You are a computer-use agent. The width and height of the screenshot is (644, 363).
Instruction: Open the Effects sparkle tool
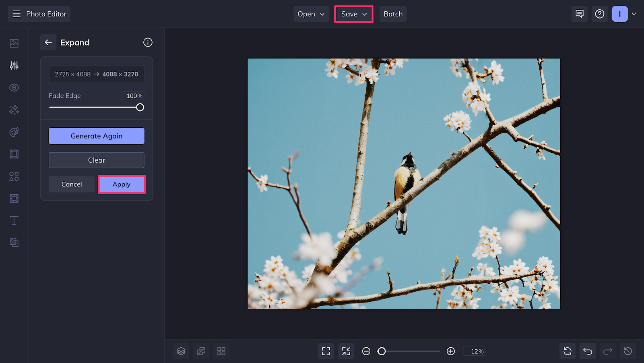[14, 110]
